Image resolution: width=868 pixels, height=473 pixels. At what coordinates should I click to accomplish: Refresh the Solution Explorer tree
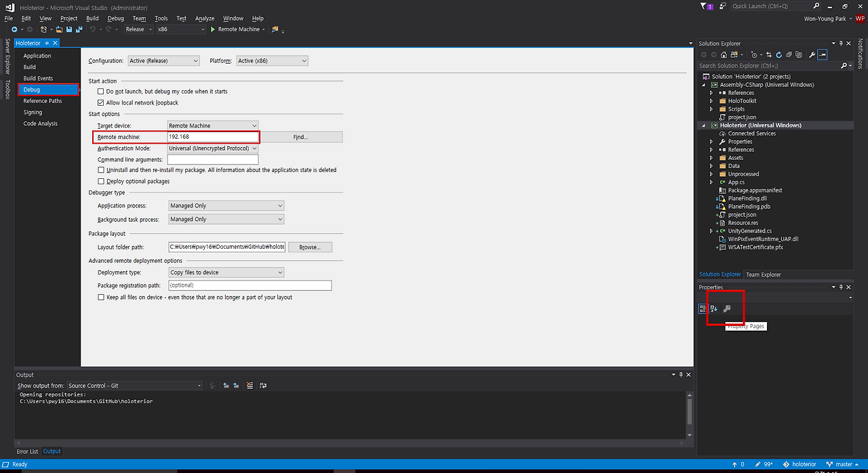[779, 54]
